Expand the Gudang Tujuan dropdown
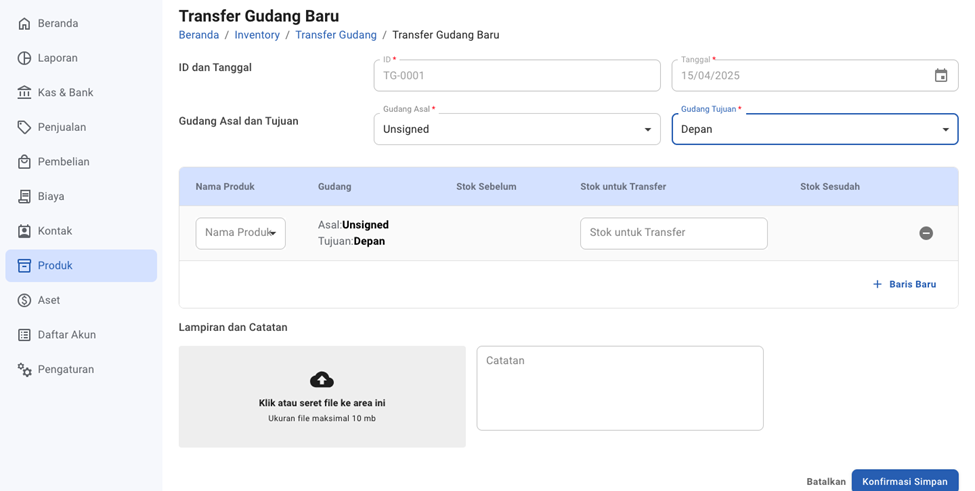The height and width of the screenshot is (491, 975). point(945,129)
